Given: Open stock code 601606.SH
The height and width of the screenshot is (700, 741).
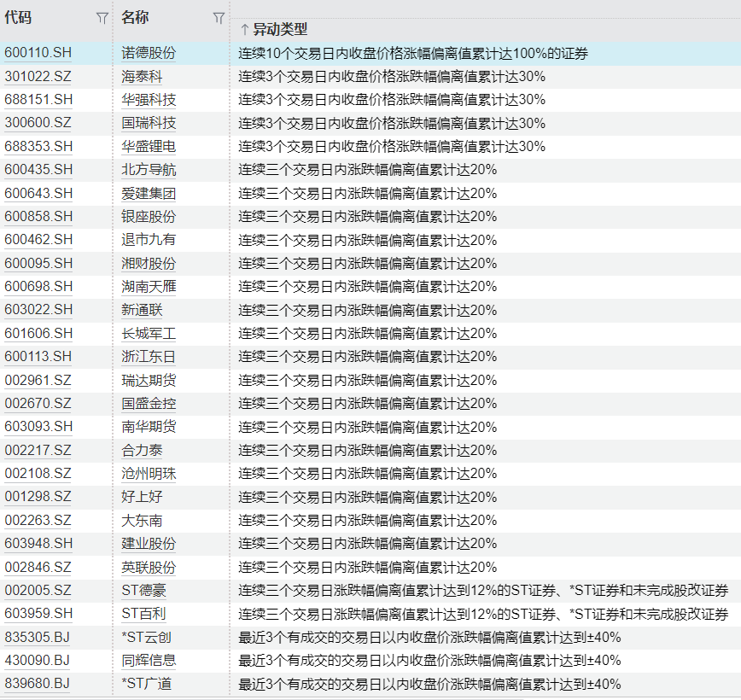Looking at the screenshot, I should click(x=38, y=333).
